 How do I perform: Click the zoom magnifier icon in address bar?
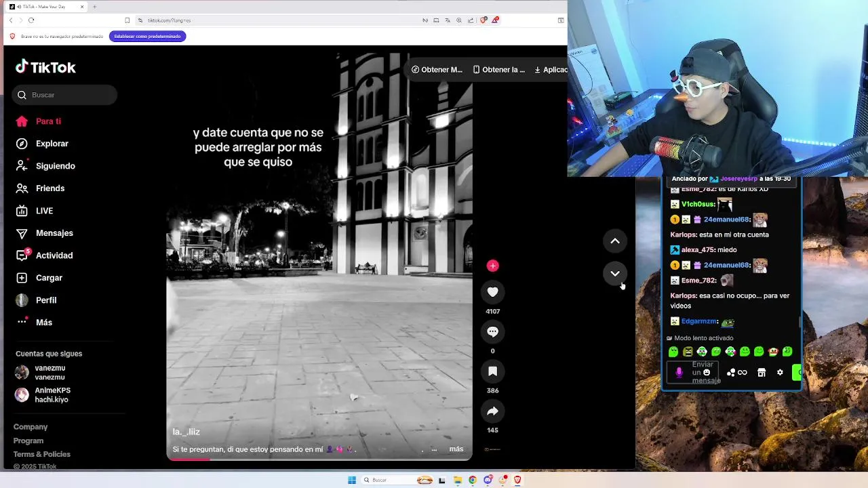click(x=459, y=20)
